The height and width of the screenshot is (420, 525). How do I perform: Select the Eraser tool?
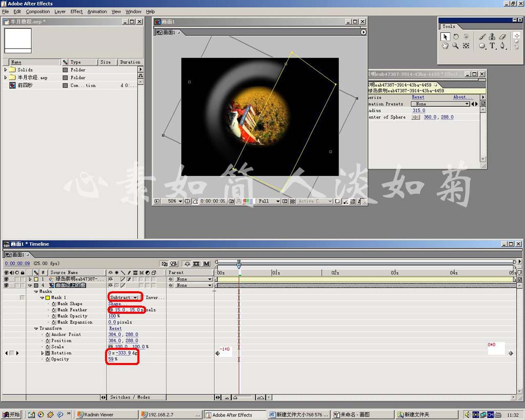[x=502, y=36]
